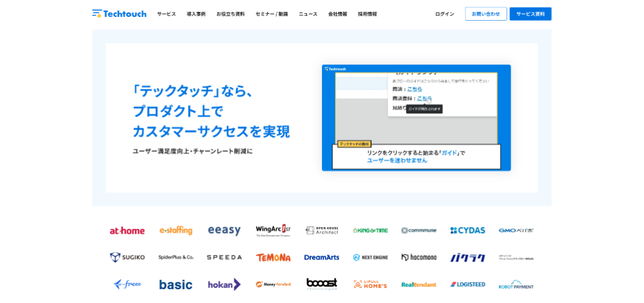The image size is (644, 303).
Task: Click the KING OF TIME logo
Action: [x=370, y=230]
